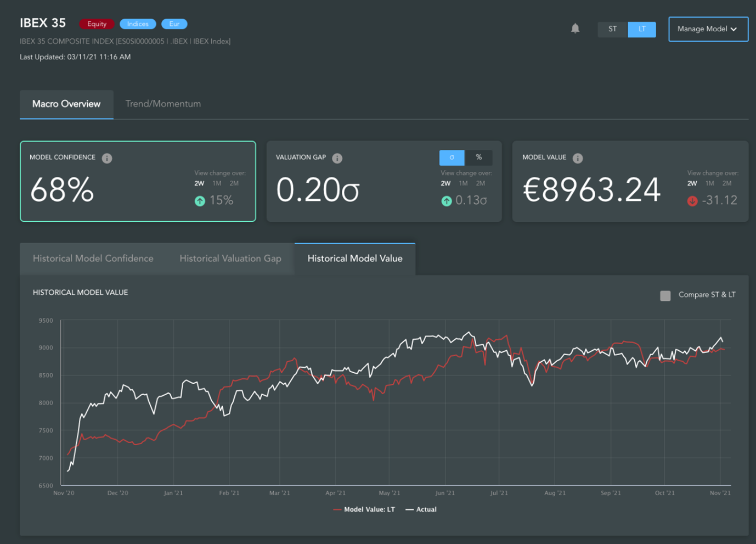Switch to LT long-term model
756x544 pixels.
642,29
